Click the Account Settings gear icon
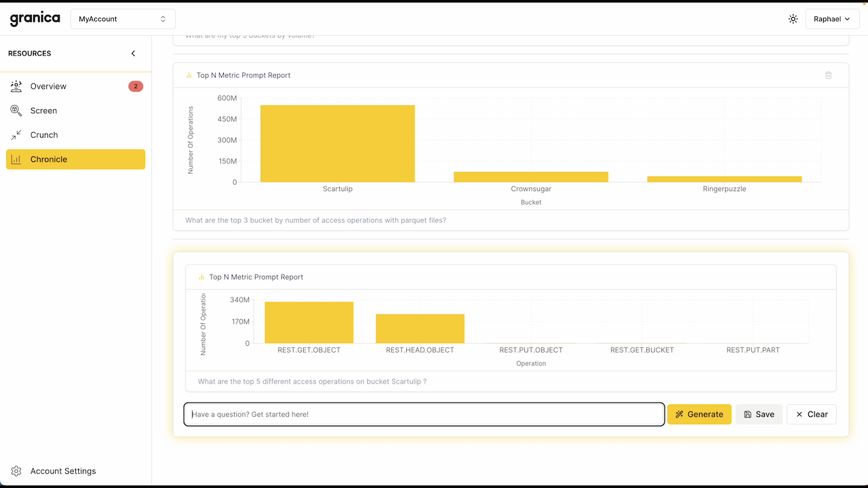This screenshot has height=488, width=868. (16, 471)
